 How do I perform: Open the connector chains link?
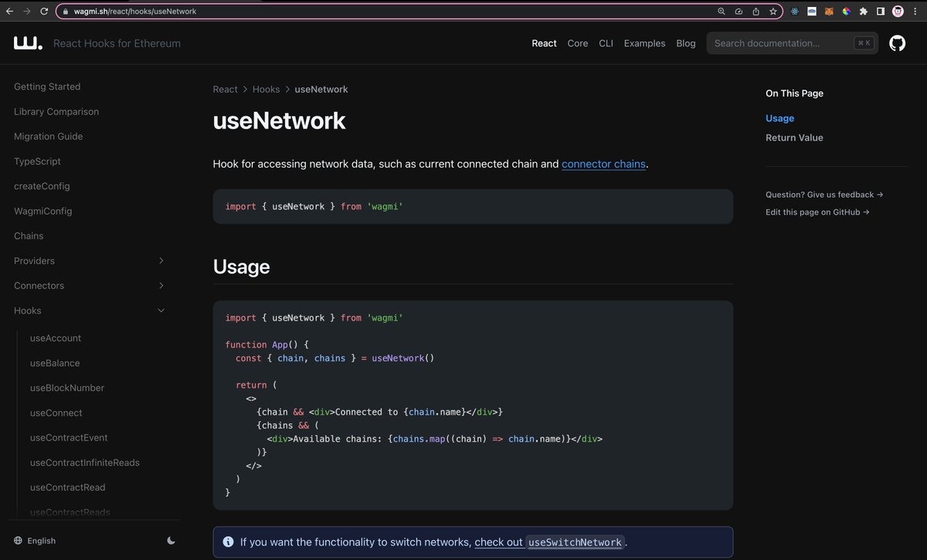pos(603,164)
